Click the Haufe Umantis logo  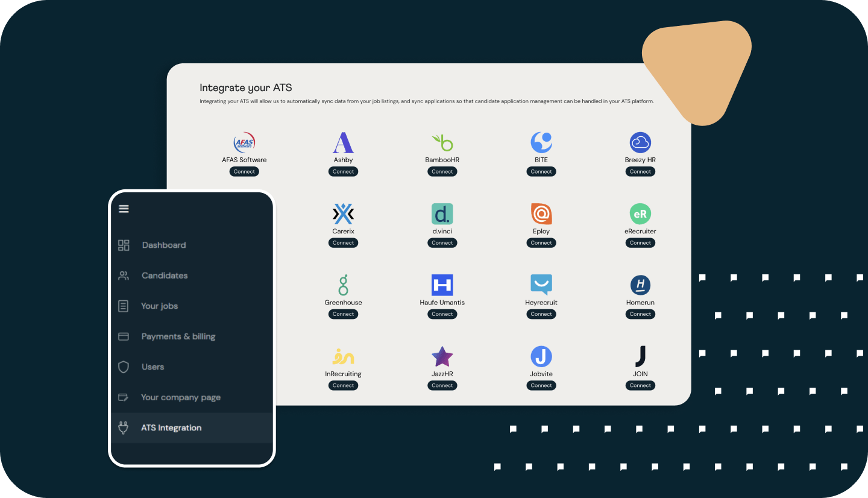pos(442,285)
